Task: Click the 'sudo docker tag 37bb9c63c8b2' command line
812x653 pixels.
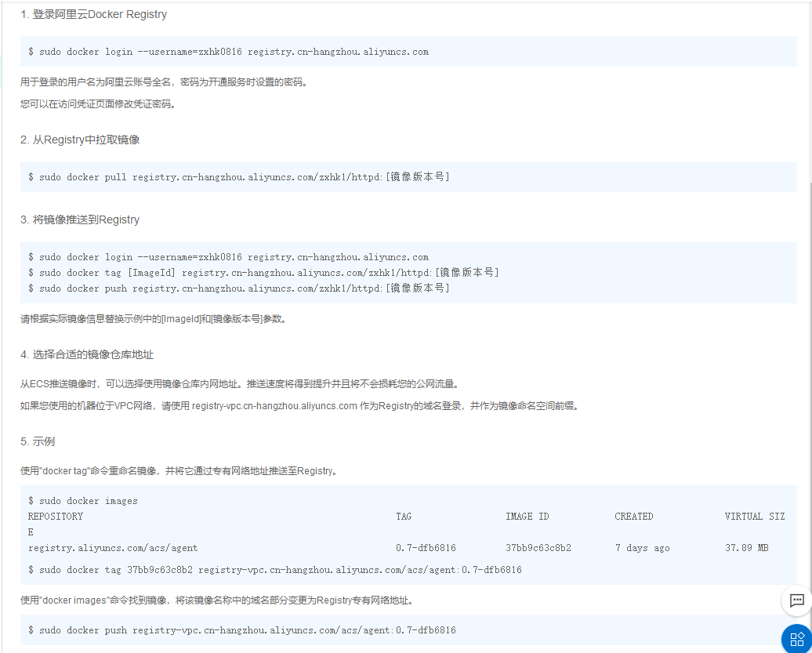Action: [x=275, y=570]
